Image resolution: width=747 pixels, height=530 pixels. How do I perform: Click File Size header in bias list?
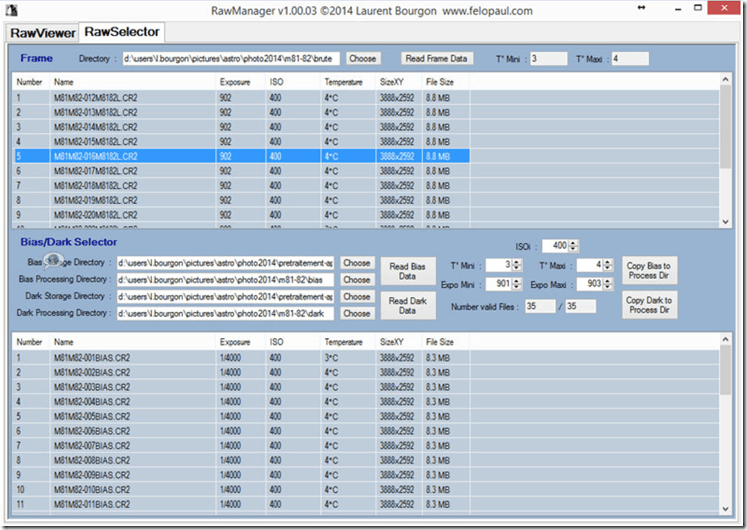coord(445,342)
